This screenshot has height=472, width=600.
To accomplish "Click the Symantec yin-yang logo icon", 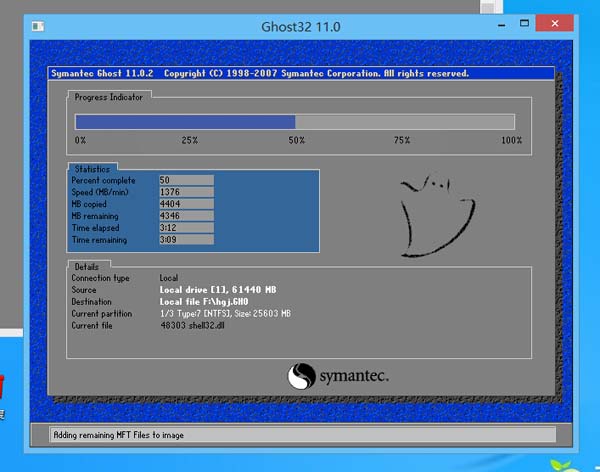I will [x=302, y=376].
